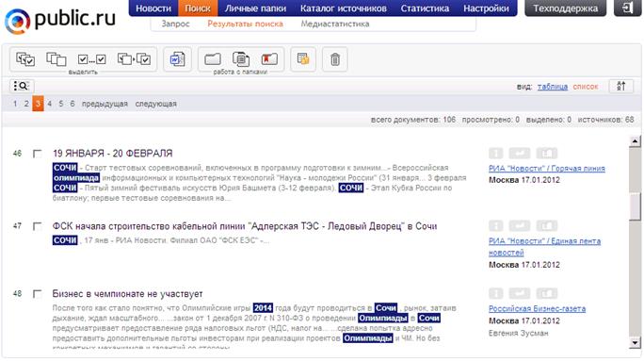Click the logout icon beside Техподдержка
This screenshot has height=361, width=644.
tap(627, 8)
